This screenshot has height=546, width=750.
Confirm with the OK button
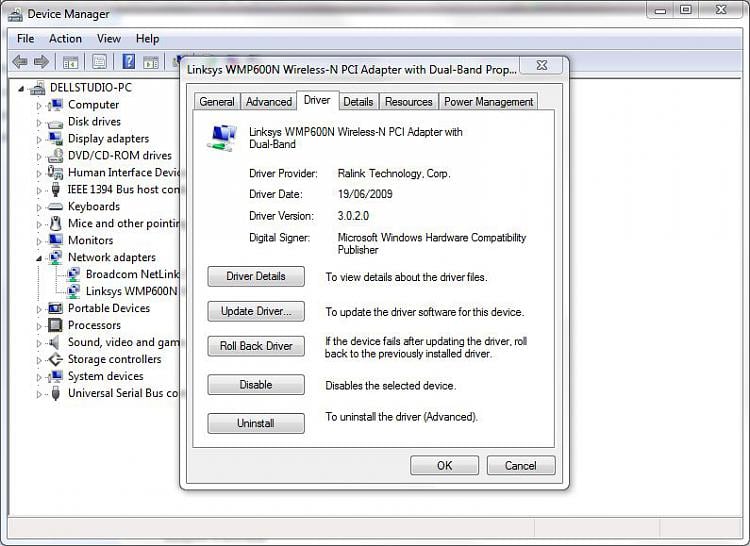tap(444, 466)
